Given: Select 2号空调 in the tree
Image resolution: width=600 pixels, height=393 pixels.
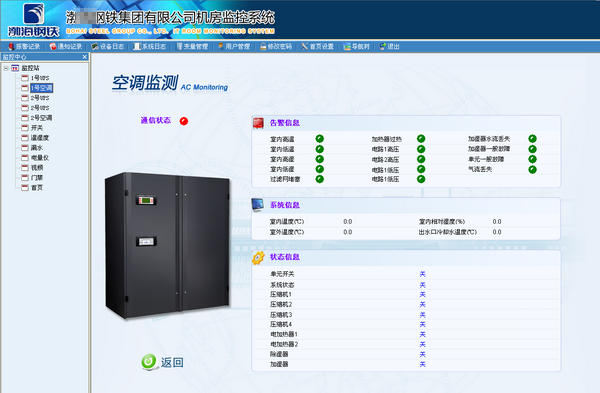Looking at the screenshot, I should [41, 118].
